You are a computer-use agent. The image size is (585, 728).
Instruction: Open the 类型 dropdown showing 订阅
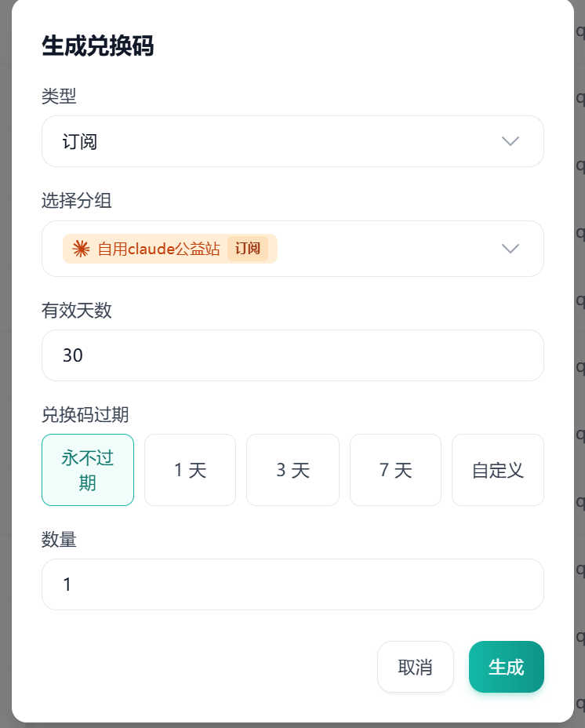(x=292, y=141)
